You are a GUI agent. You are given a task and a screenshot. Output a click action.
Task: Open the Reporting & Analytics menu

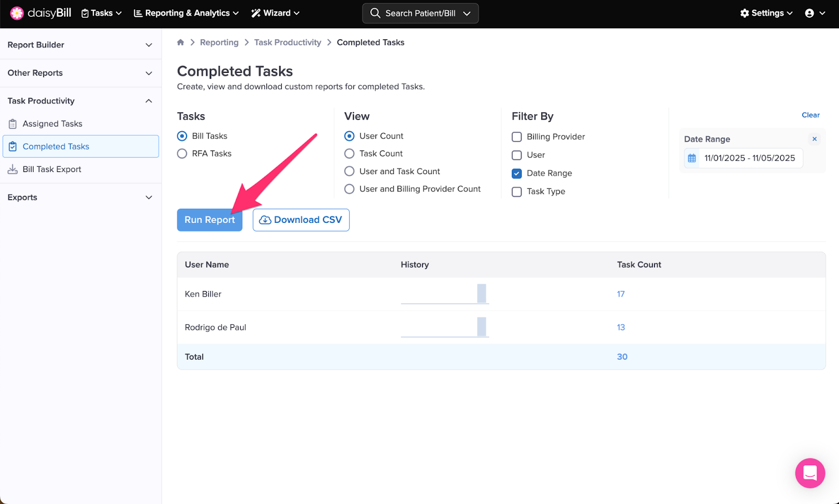pyautogui.click(x=186, y=13)
